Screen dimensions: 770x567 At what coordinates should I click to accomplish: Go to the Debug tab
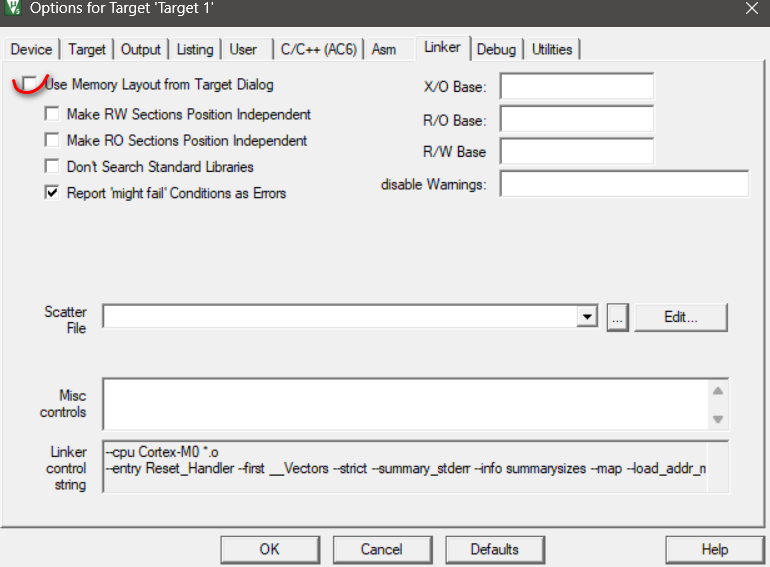(496, 49)
